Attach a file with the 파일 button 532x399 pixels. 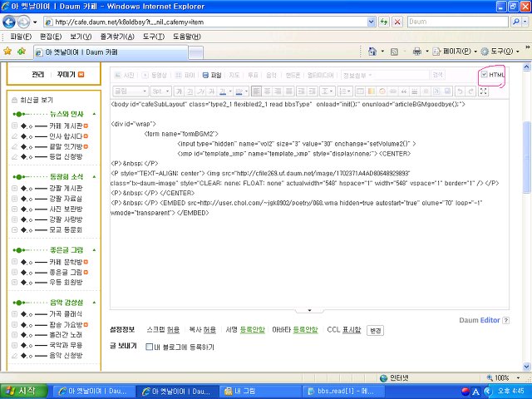(212, 75)
